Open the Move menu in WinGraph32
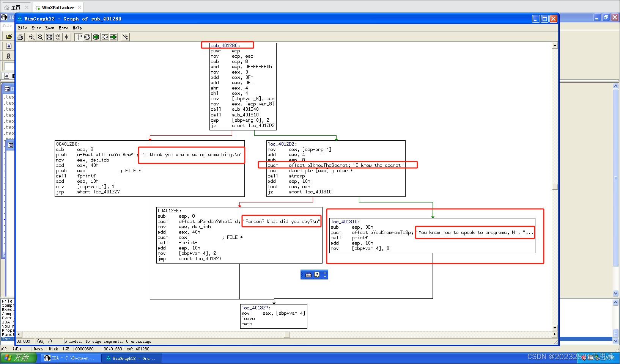Screen dimensions: 620x364 (63, 28)
